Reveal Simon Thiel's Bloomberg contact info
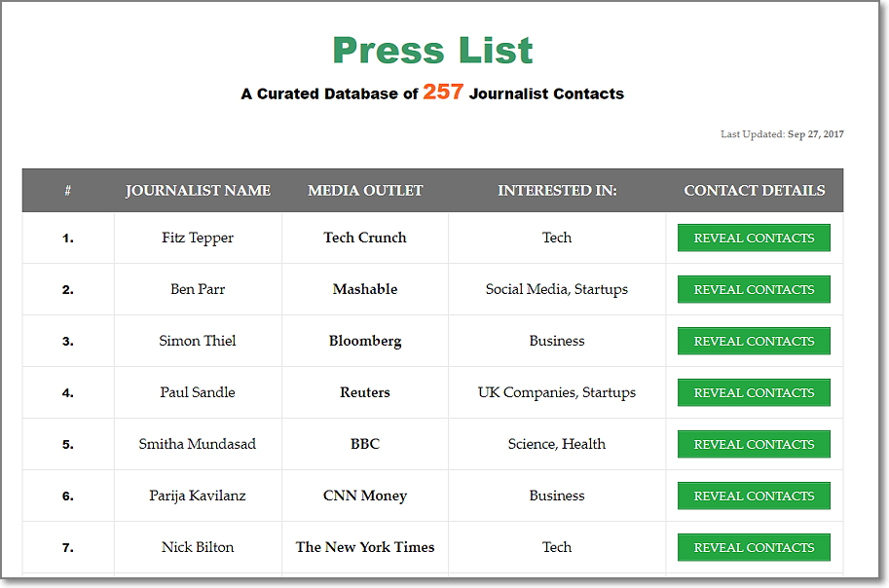Image resolution: width=889 pixels, height=588 pixels. click(753, 341)
